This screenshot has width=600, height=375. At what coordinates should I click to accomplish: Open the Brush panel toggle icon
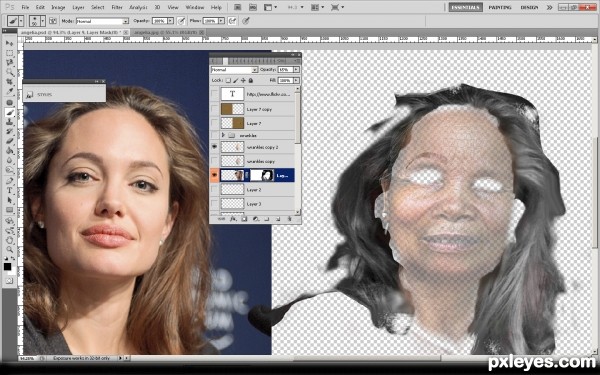tap(53, 21)
